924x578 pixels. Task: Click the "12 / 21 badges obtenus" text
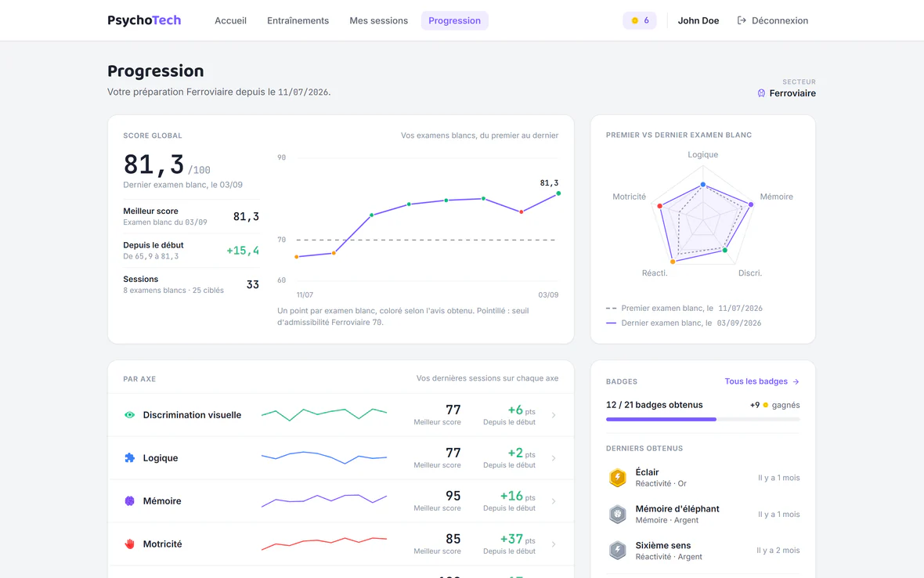tap(654, 405)
